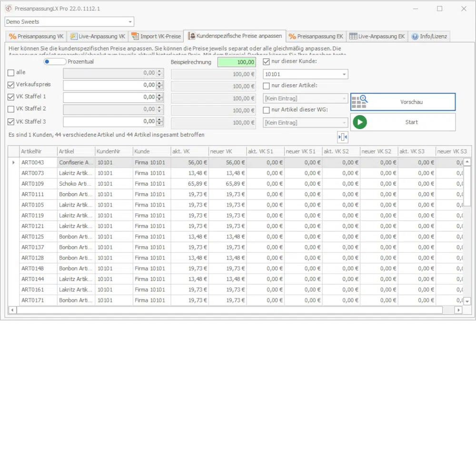The height and width of the screenshot is (476, 476).
Task: Click the Vorschau preview icon button
Action: tap(359, 102)
